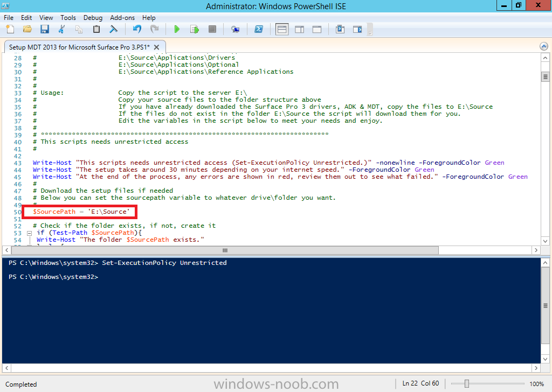Save the script using the floppy icon

(x=44, y=29)
